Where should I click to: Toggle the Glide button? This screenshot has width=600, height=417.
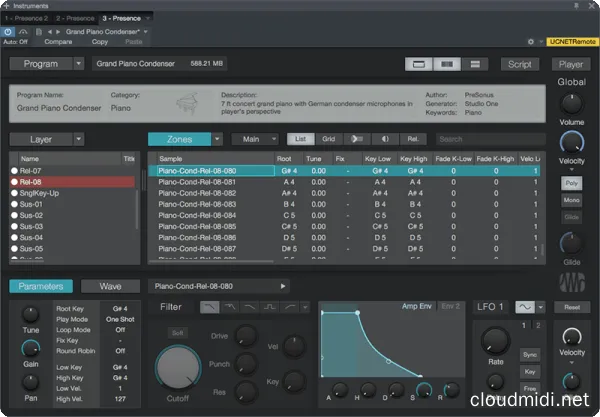pyautogui.click(x=572, y=217)
